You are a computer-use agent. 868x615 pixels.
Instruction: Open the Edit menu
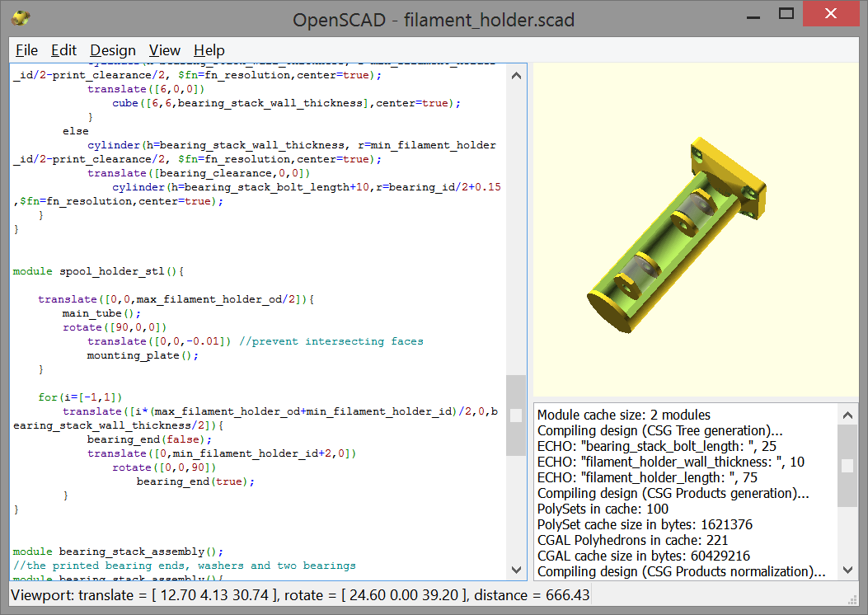coord(63,50)
